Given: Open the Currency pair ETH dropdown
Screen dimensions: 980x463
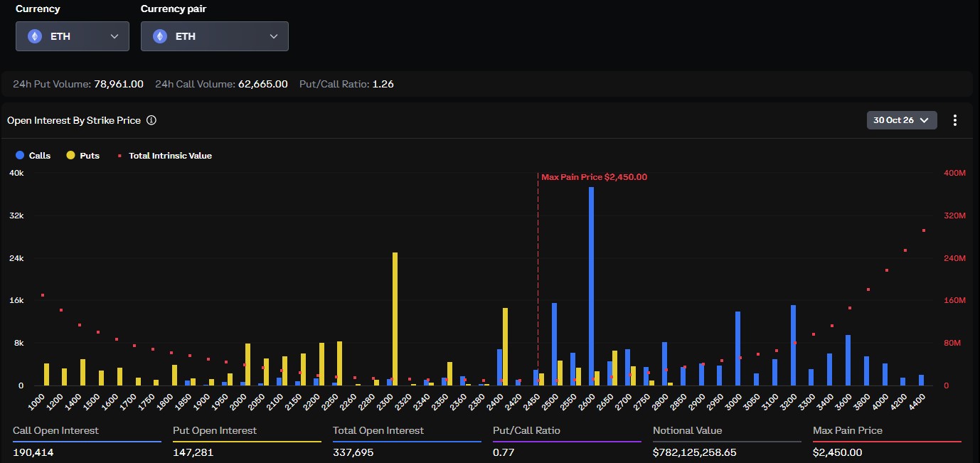Looking at the screenshot, I should click(x=215, y=36).
